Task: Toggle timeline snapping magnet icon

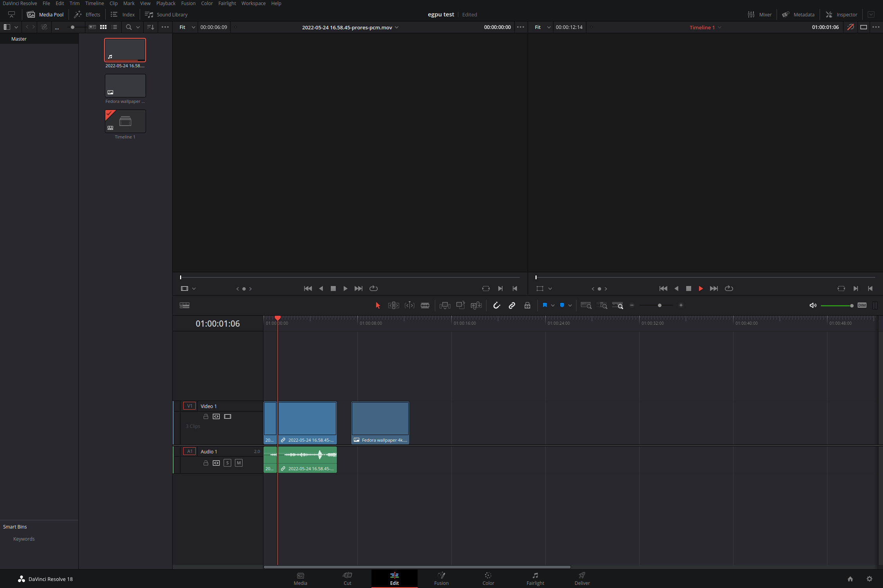Action: [496, 306]
